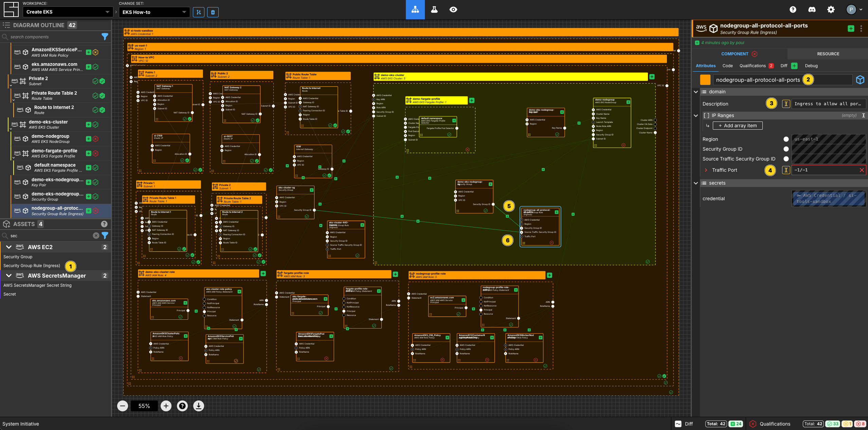
Task: Open the component three-dot menu
Action: click(861, 29)
